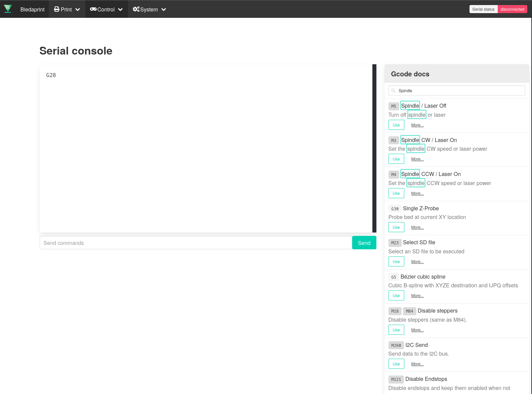Use the M260 I2C Send command
Image resolution: width=532 pixels, height=394 pixels.
coord(396,364)
